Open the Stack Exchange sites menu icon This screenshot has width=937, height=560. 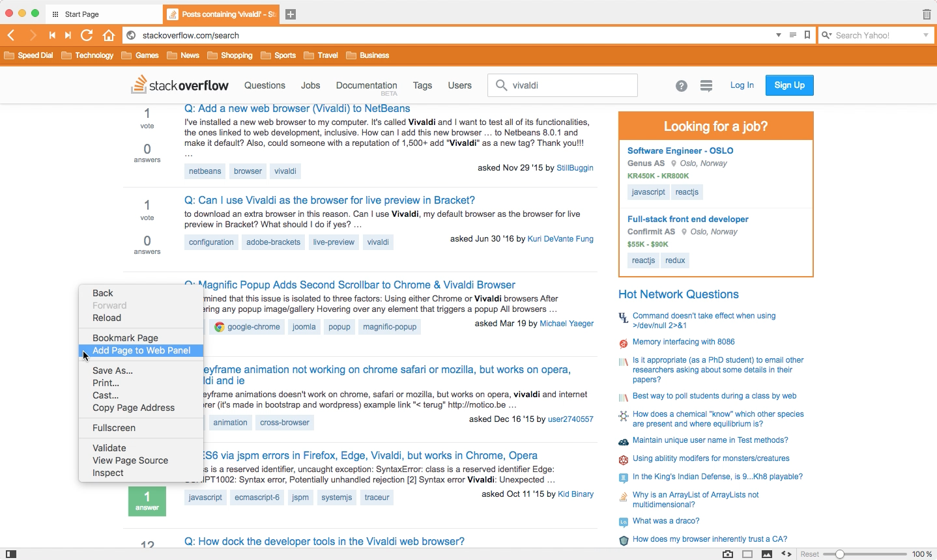(706, 85)
